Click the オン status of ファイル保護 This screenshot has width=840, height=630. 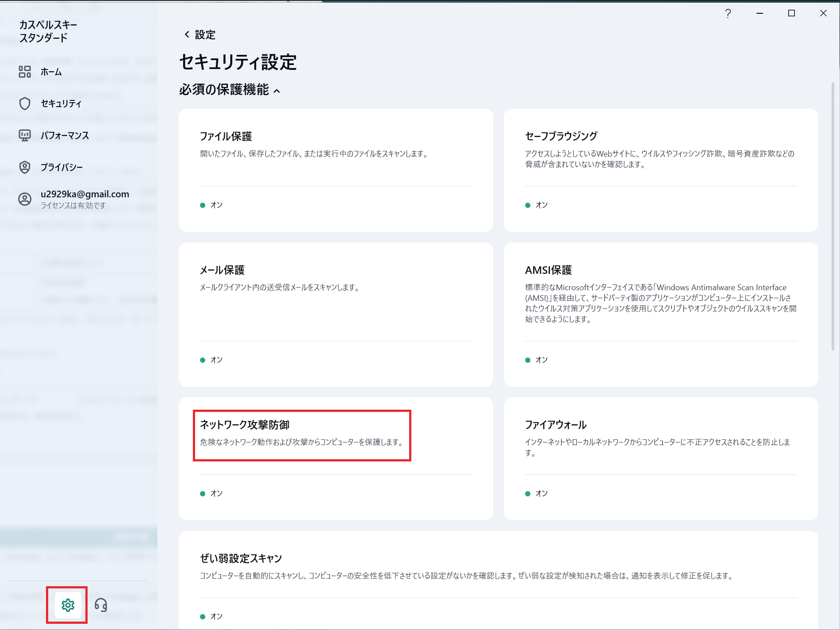tap(211, 205)
